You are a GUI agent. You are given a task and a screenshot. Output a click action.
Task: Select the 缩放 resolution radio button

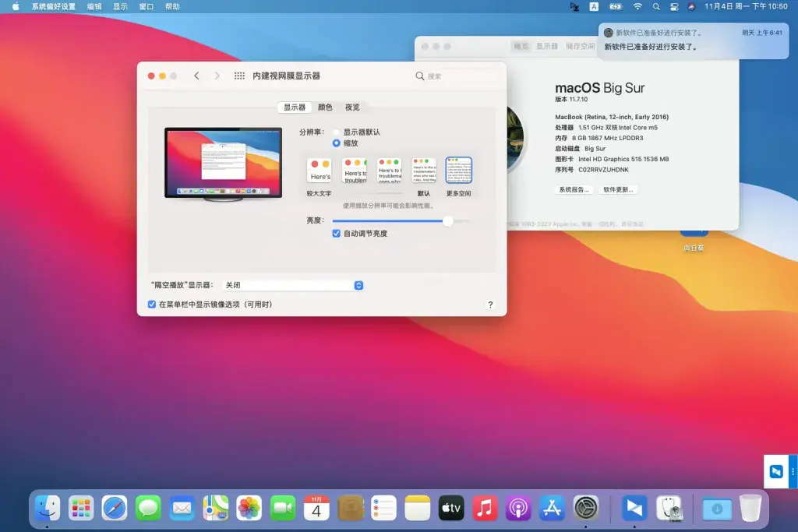[x=336, y=143]
